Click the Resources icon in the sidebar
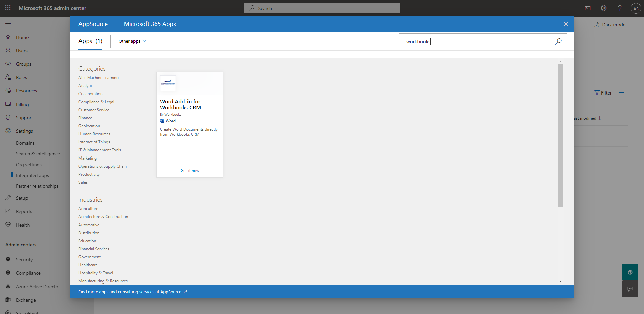This screenshot has height=314, width=644. coord(8,91)
